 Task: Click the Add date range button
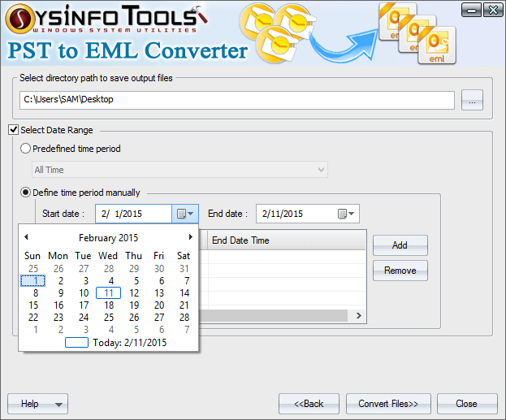[x=400, y=245]
